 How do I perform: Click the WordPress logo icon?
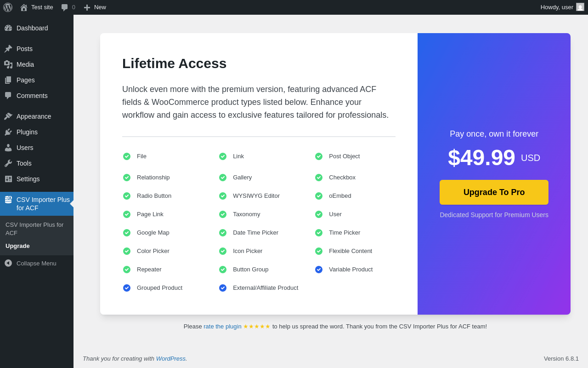pyautogui.click(x=8, y=7)
